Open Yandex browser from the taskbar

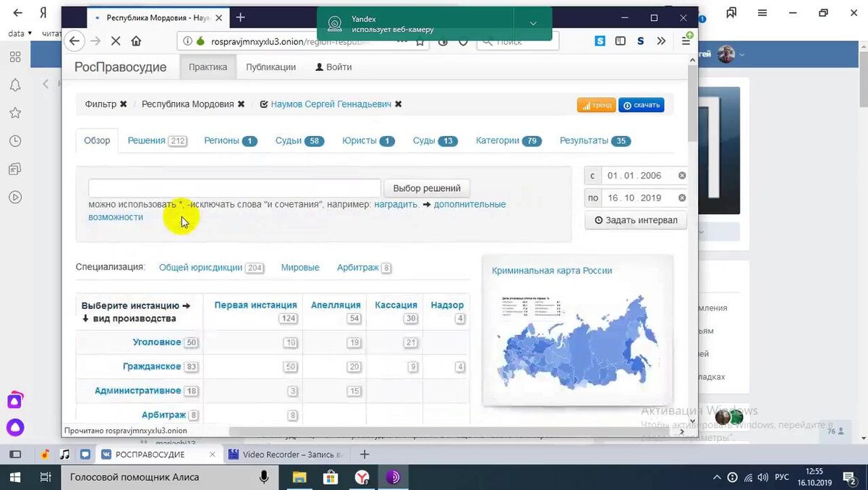pyautogui.click(x=362, y=477)
